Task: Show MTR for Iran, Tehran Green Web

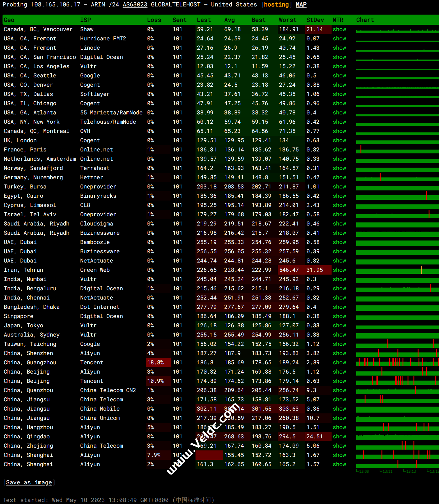Action: click(339, 270)
